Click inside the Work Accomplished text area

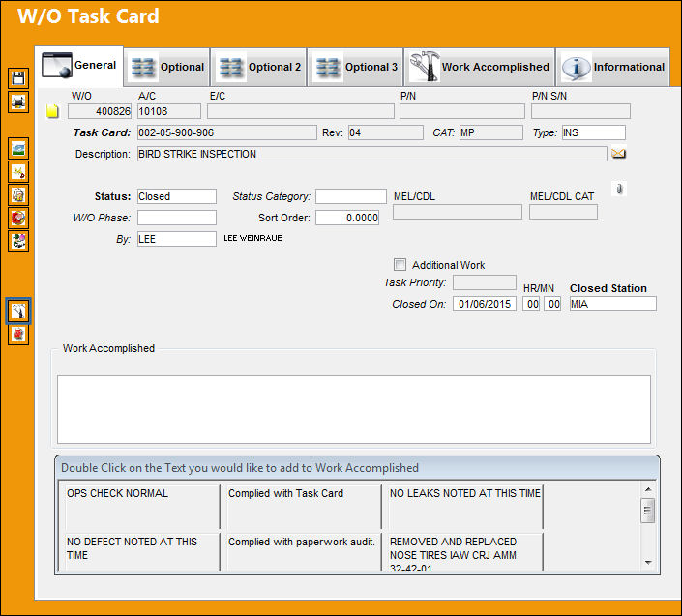pos(354,409)
